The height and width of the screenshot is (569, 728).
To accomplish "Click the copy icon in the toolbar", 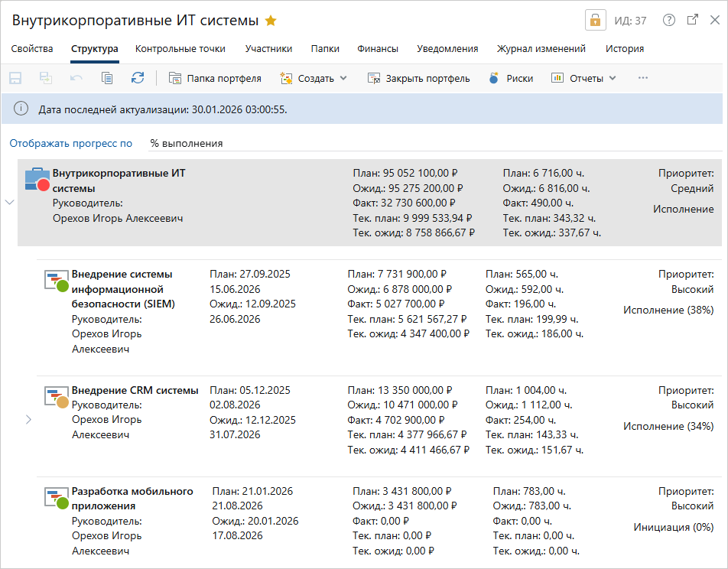I will (107, 78).
